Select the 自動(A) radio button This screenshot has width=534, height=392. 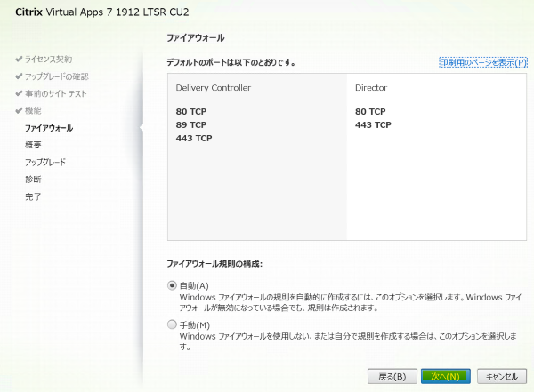(172, 285)
